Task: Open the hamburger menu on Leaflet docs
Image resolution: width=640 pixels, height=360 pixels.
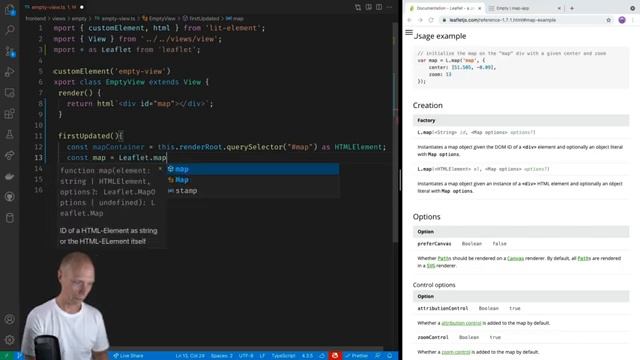Action: pyautogui.click(x=409, y=33)
